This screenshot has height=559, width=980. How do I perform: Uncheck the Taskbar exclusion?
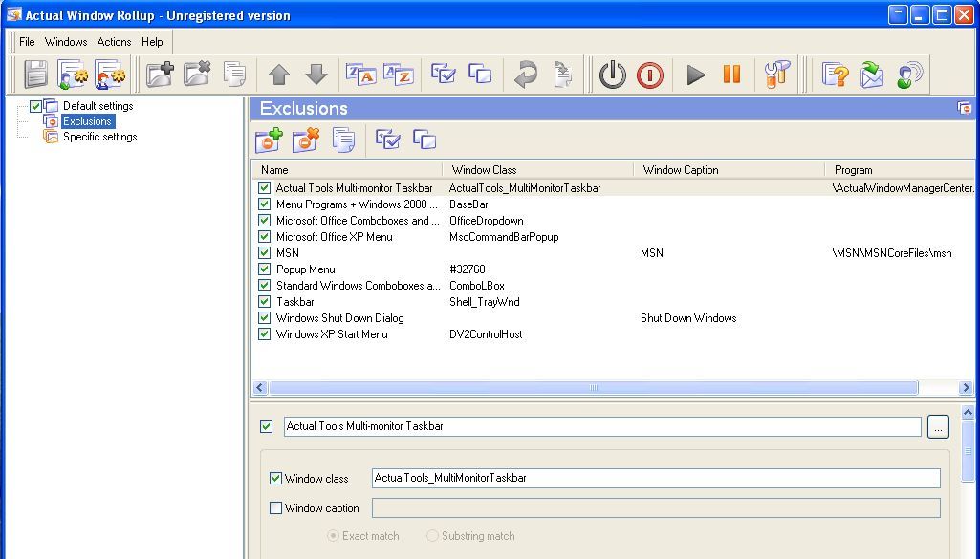pos(265,301)
